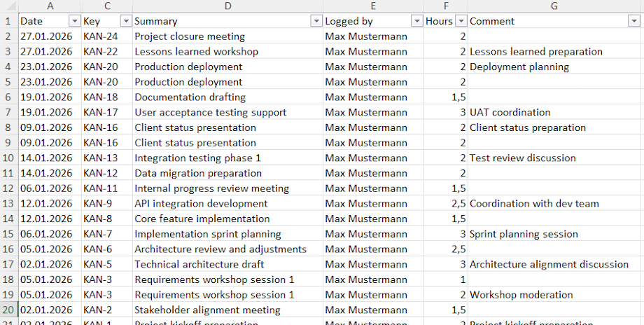Expand the Summary filter dropdown arrow
The width and height of the screenshot is (644, 325).
316,21
